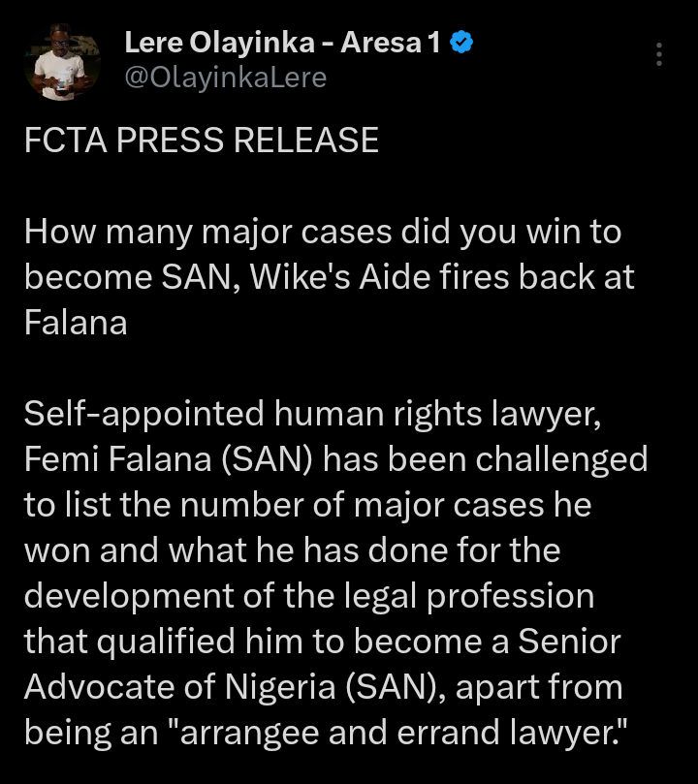This screenshot has width=698, height=784.
Task: Click the line "to list the number of major cases he"
Action: (308, 505)
